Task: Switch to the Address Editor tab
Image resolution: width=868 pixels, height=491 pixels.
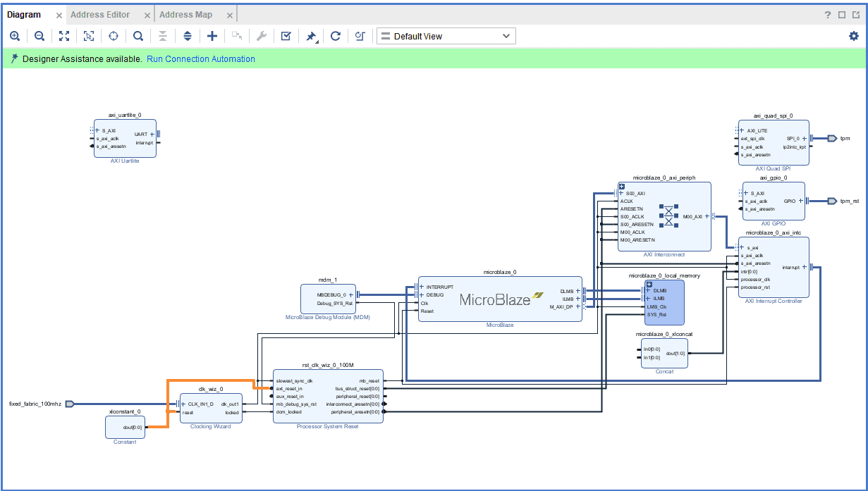Action: 100,15
